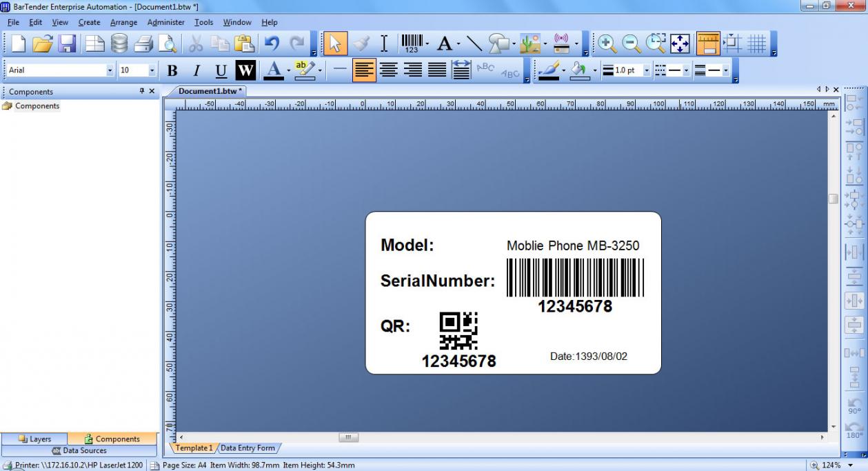Toggle underline formatting

pos(221,70)
